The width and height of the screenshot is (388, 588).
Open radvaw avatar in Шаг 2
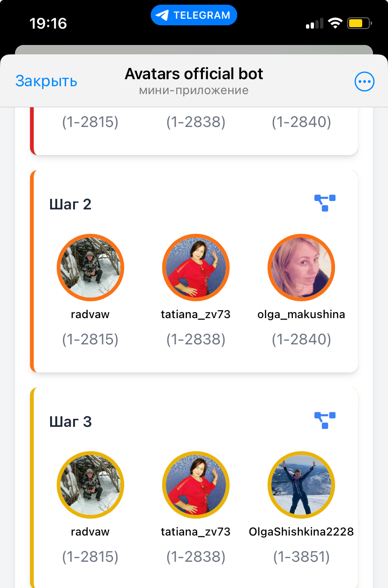pyautogui.click(x=90, y=268)
